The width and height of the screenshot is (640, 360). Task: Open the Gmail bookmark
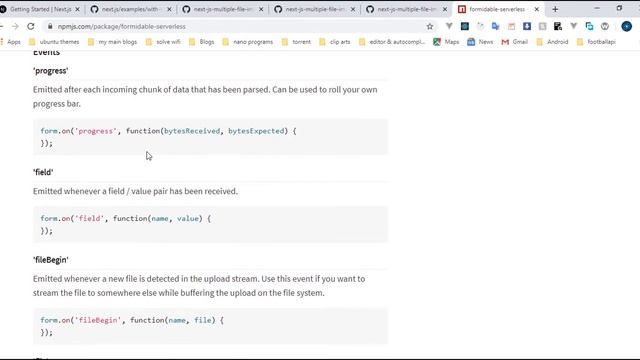click(515, 42)
